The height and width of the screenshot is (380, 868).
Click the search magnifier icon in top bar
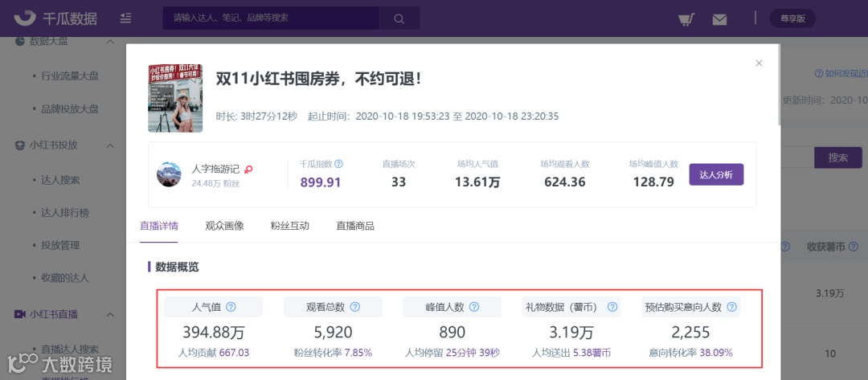click(x=399, y=18)
